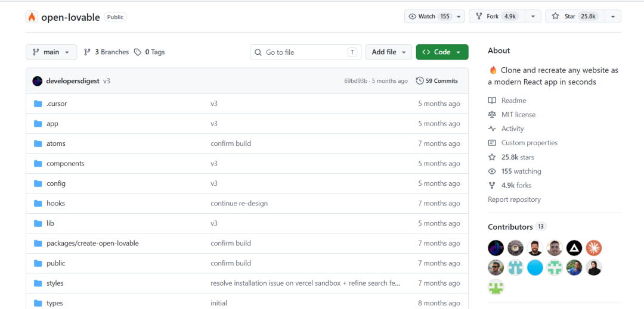Open the components folder
This screenshot has width=644, height=309.
(66, 164)
